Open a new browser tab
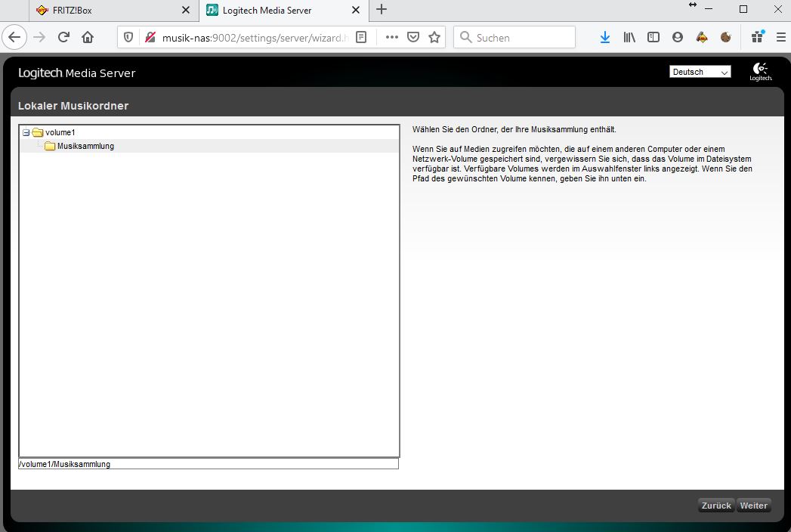The width and height of the screenshot is (791, 532). [x=382, y=10]
